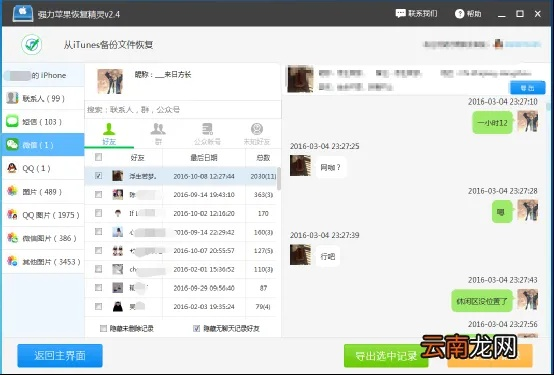Click the 返回主界面 button
Screen dimensions: 554x375
(60, 356)
